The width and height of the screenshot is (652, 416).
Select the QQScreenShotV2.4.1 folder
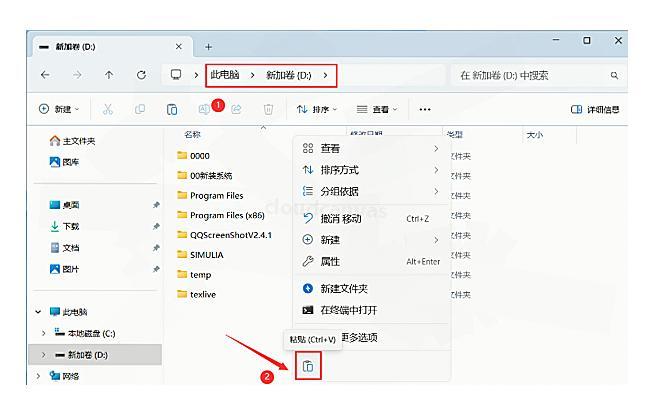(x=224, y=235)
